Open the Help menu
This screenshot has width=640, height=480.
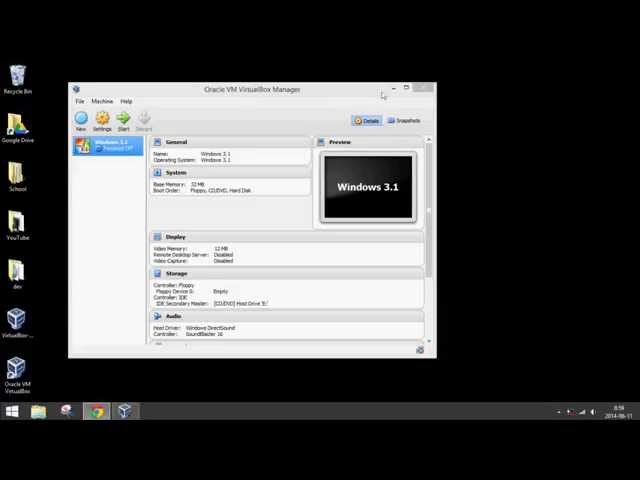126,101
